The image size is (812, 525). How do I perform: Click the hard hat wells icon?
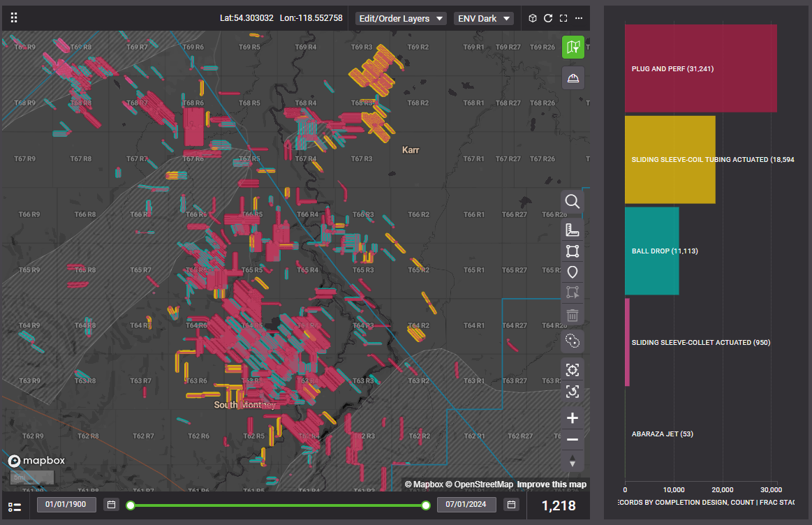pyautogui.click(x=573, y=77)
